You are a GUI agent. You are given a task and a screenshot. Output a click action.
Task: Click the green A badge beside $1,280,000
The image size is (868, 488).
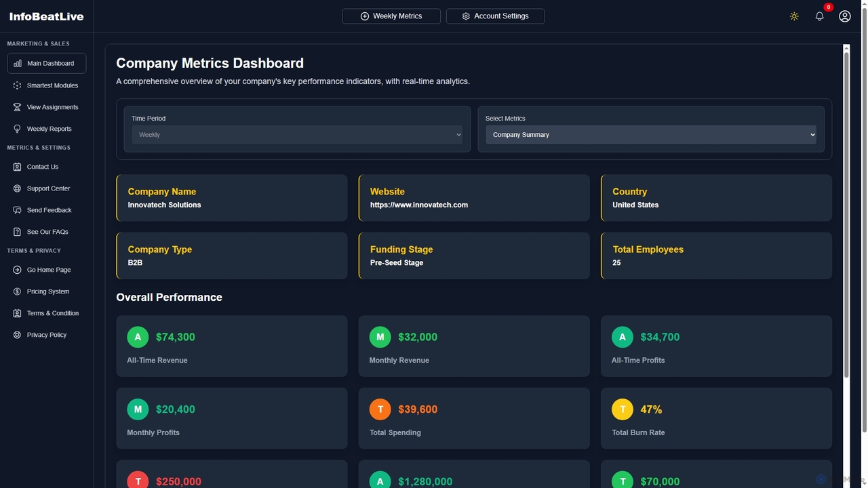(x=380, y=480)
